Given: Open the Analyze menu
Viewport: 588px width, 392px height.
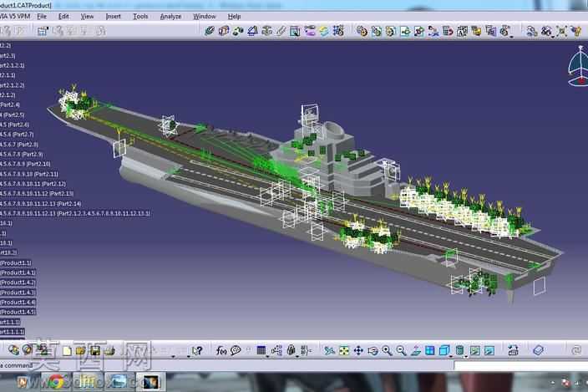Looking at the screenshot, I should [170, 17].
